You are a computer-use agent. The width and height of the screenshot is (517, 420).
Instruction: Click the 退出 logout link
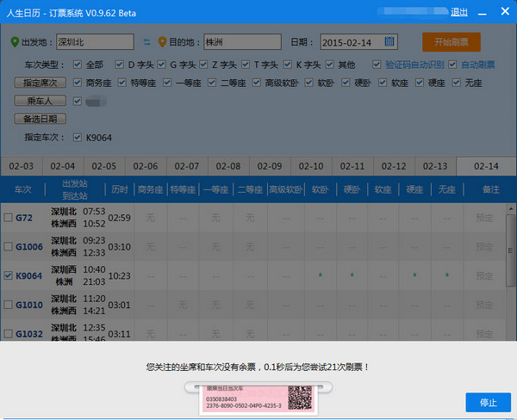[459, 13]
